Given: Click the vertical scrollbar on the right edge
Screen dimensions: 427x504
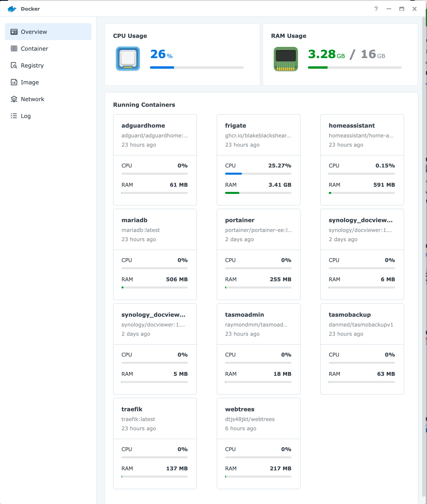Looking at the screenshot, I should pyautogui.click(x=424, y=256).
